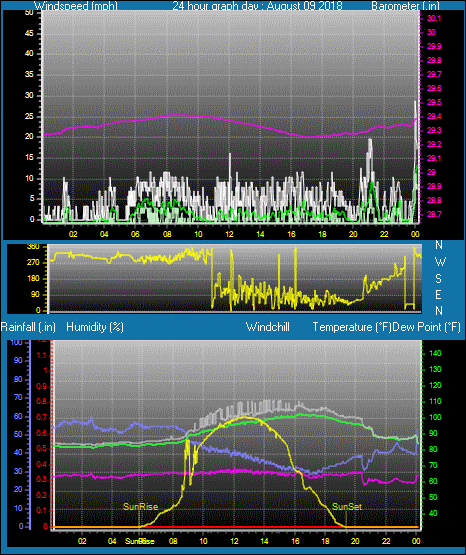Click the '35' windspeed axis value
Screen dimensions: 466x555
[x=29, y=74]
